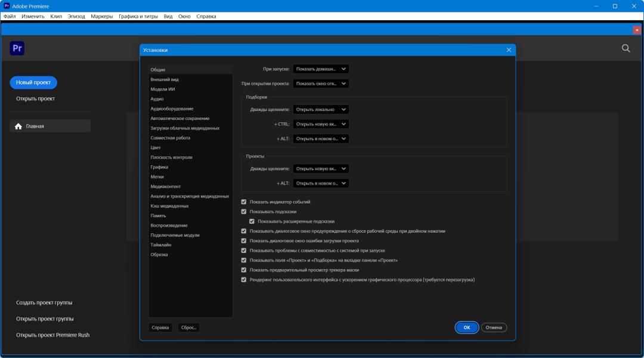Click the search magnifier icon
Screen dimensions: 644x358
point(626,48)
